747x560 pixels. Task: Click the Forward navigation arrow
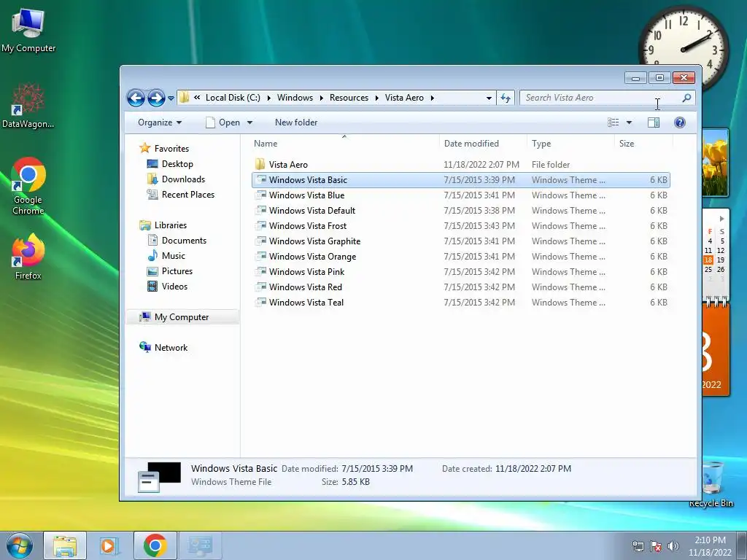[x=156, y=98]
